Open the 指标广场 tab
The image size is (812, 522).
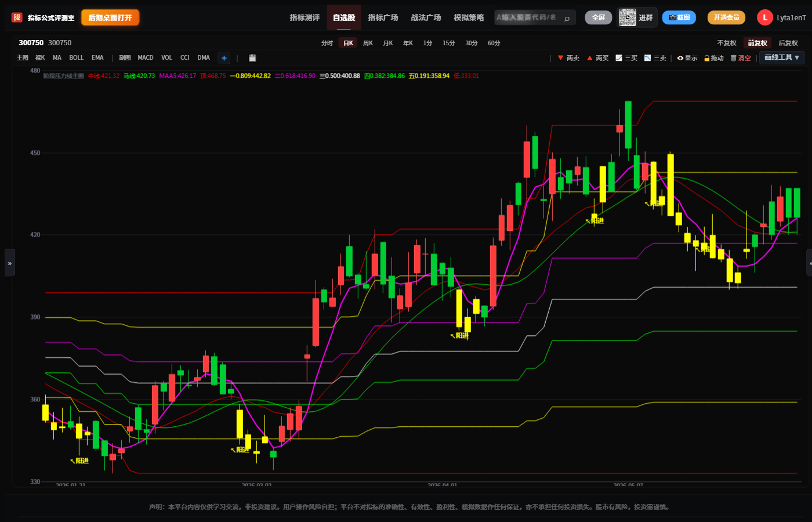coord(383,17)
